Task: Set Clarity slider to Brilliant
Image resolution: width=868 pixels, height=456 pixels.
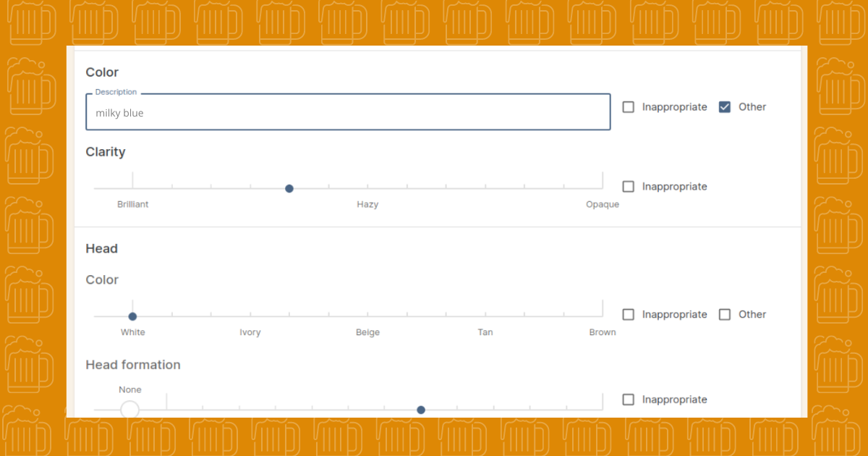Action: (132, 189)
